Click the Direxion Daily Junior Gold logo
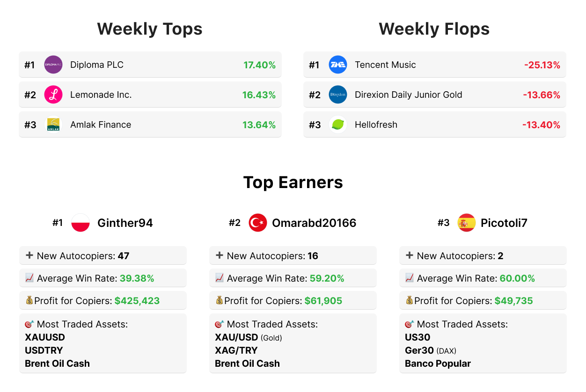The height and width of the screenshot is (392, 586). point(338,94)
